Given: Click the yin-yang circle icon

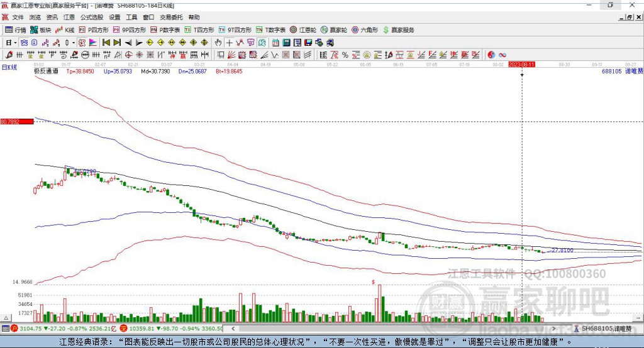Looking at the screenshot, I should coord(491,55).
